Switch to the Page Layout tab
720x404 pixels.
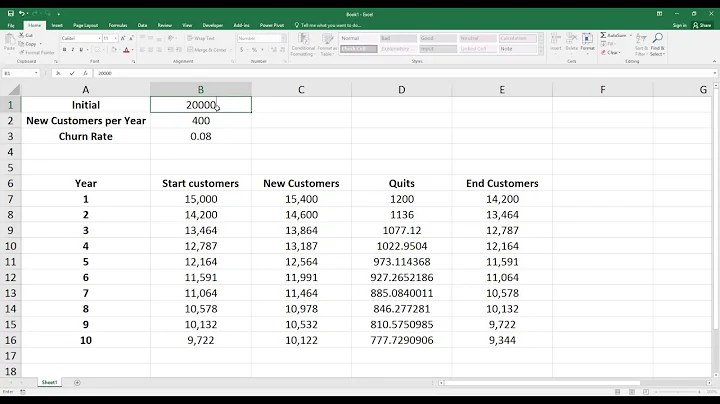coord(85,25)
